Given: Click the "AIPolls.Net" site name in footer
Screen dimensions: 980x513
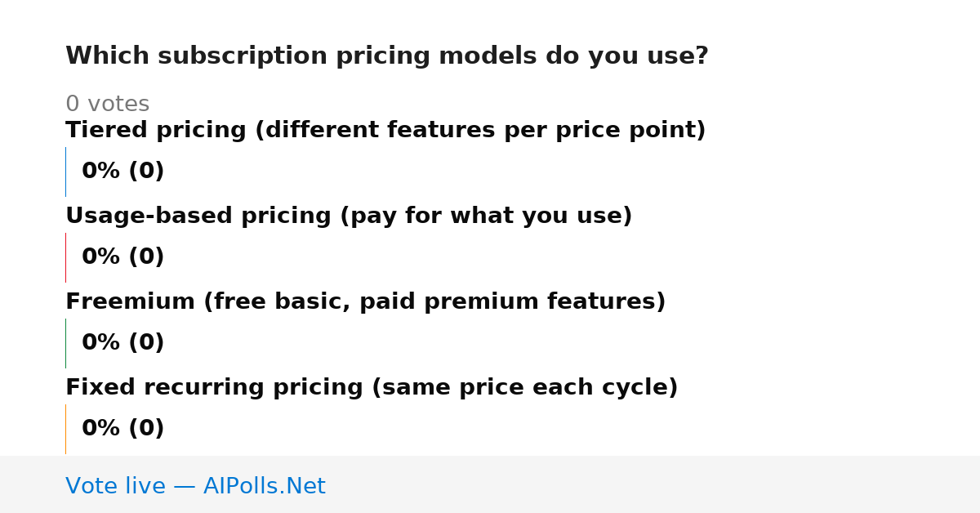Looking at the screenshot, I should [x=265, y=486].
